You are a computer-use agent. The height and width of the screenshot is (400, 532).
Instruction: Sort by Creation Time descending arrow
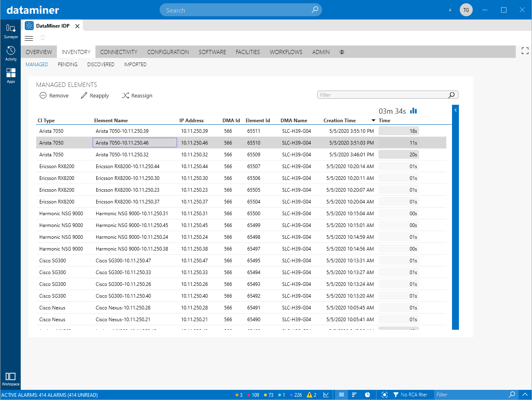[374, 121]
